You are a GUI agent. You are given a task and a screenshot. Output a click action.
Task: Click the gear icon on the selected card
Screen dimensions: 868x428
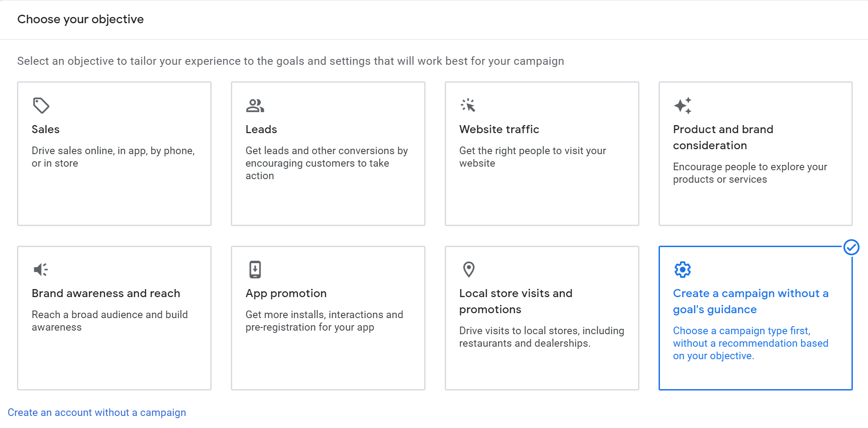coord(681,269)
